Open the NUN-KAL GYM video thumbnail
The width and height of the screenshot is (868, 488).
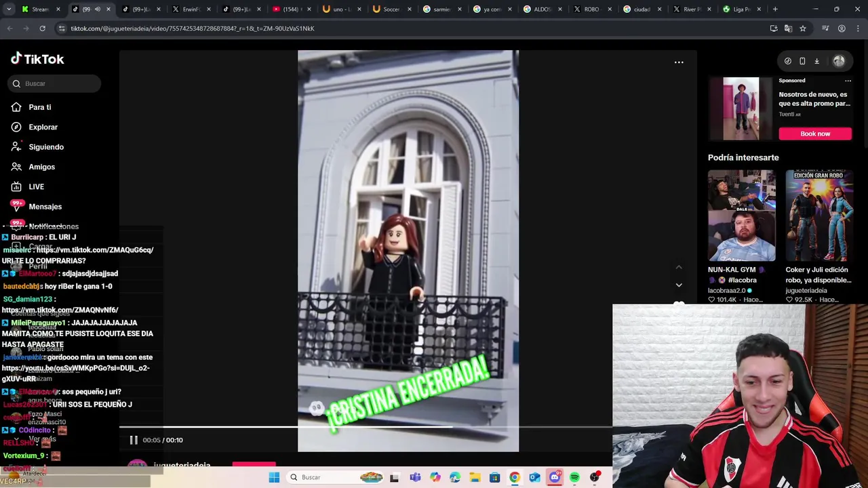pos(741,216)
